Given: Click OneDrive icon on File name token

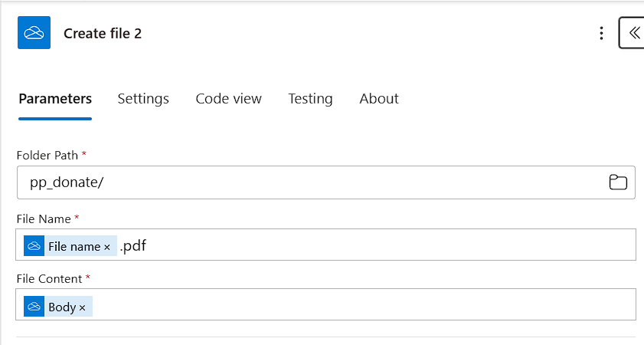Looking at the screenshot, I should [34, 246].
